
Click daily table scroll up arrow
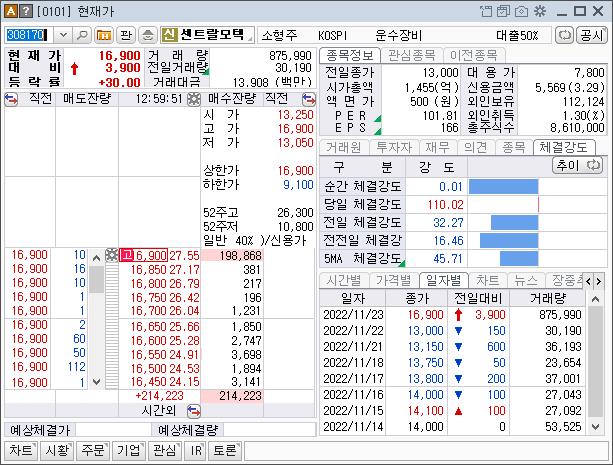coord(595,299)
